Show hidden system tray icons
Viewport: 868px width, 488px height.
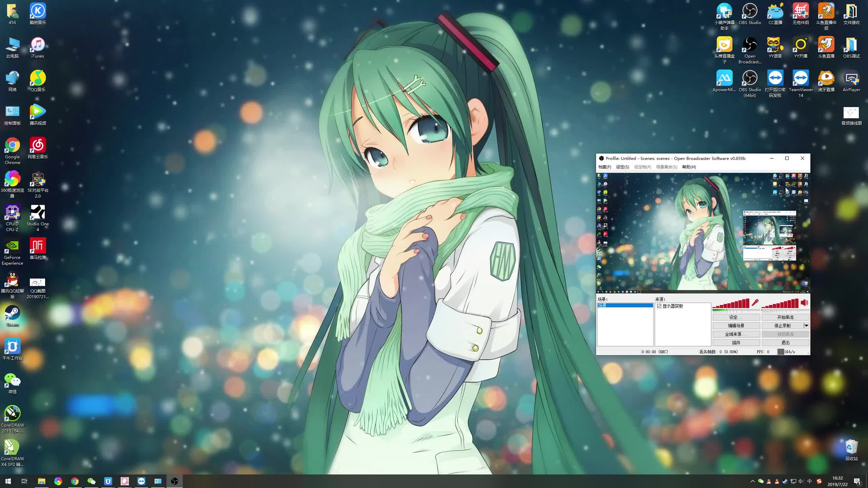coord(753,481)
